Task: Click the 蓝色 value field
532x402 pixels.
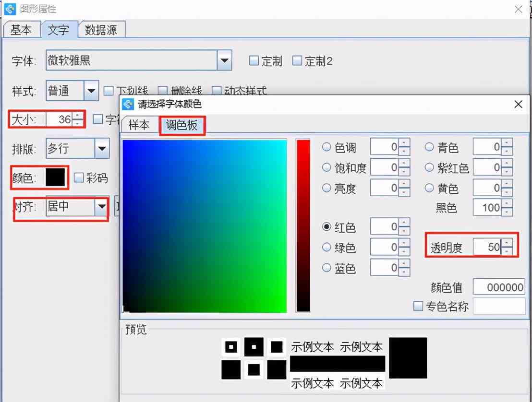Action: pos(384,268)
